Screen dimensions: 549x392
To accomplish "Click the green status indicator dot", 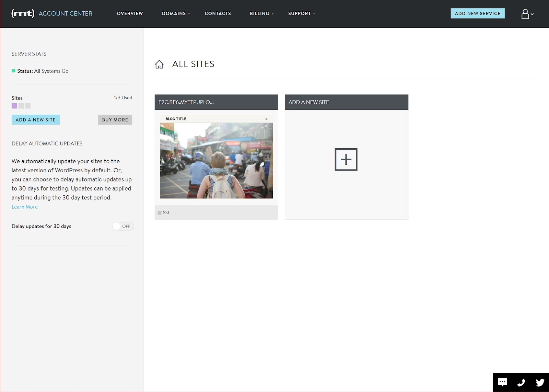I will click(13, 71).
